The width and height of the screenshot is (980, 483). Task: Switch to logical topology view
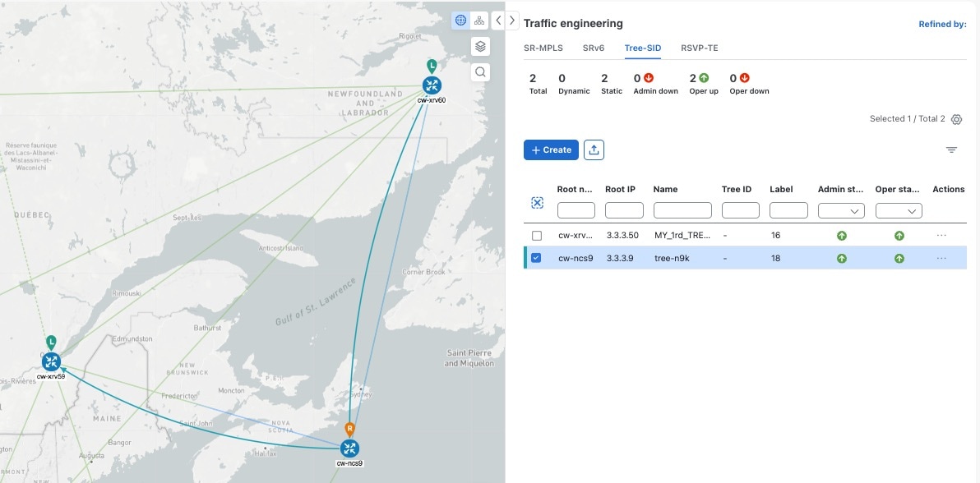[x=479, y=21]
